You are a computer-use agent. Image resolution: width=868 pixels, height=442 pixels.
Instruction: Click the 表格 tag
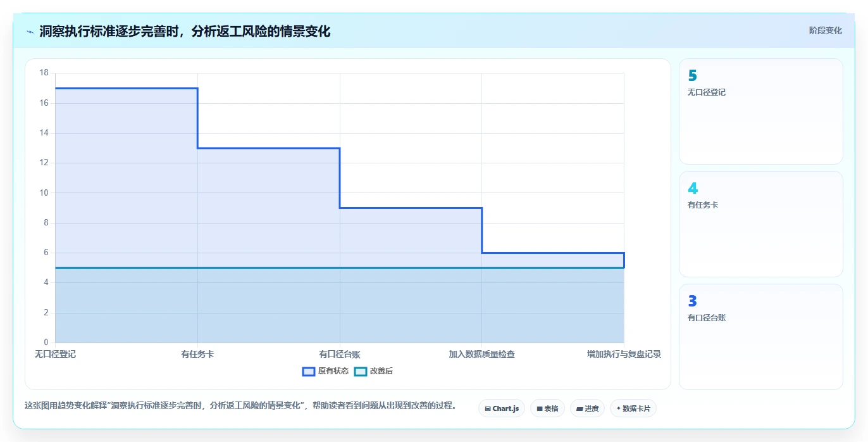coord(547,408)
